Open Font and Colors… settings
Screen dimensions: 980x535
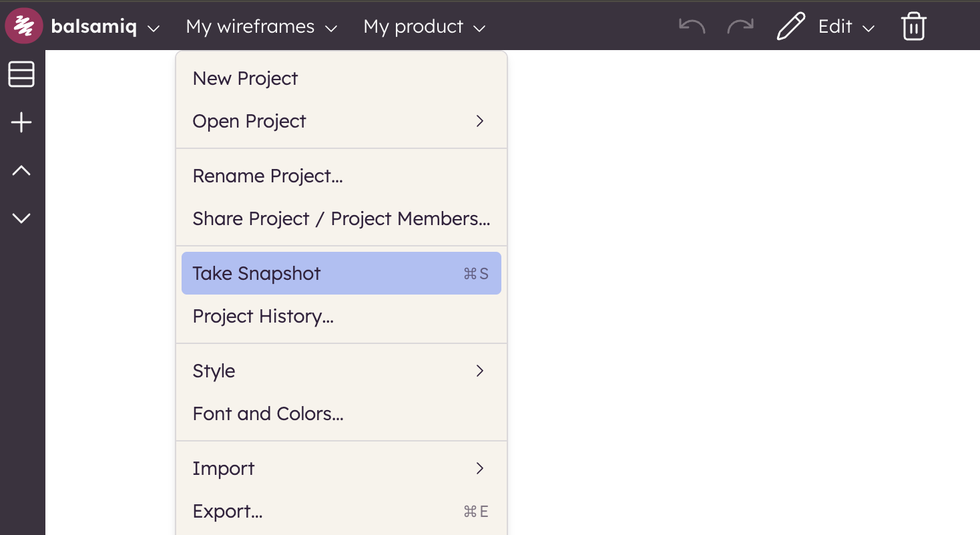tap(268, 413)
